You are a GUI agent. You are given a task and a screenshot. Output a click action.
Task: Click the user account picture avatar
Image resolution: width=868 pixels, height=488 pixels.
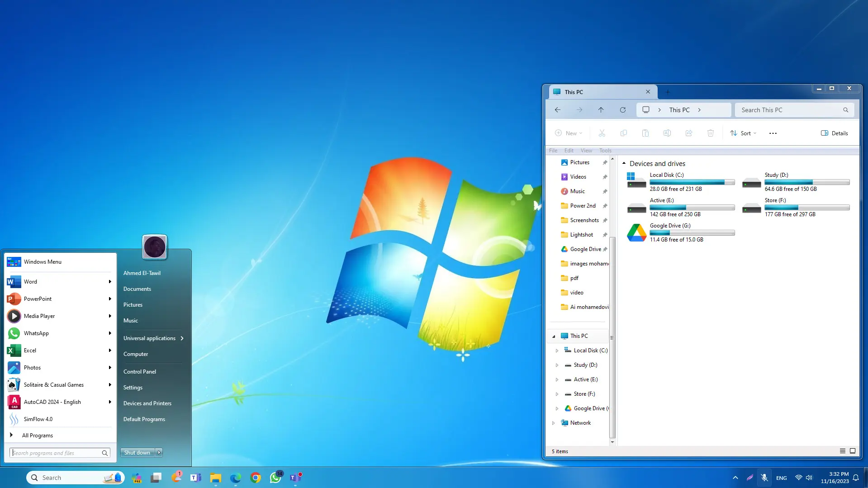pyautogui.click(x=155, y=247)
